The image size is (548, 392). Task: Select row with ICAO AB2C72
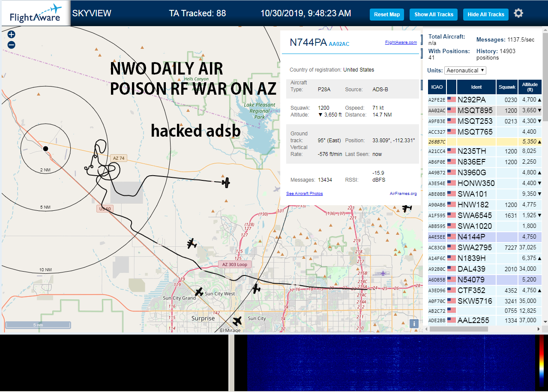pos(485,311)
